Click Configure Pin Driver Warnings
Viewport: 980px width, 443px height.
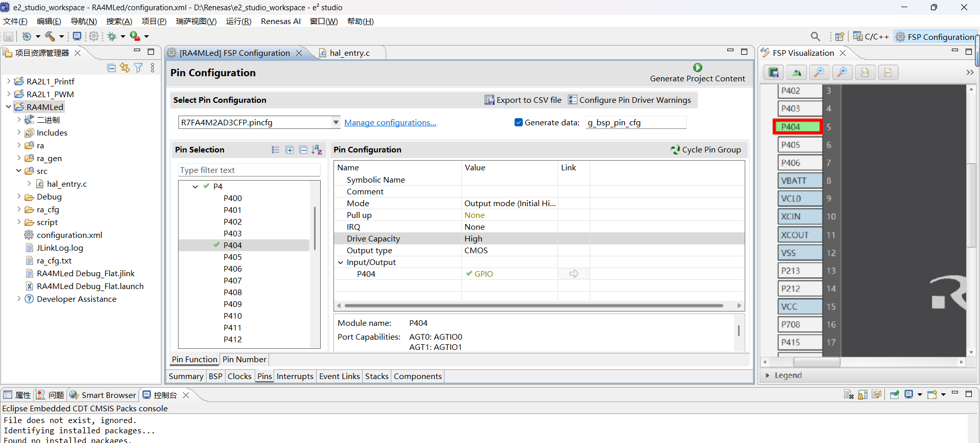coord(630,100)
